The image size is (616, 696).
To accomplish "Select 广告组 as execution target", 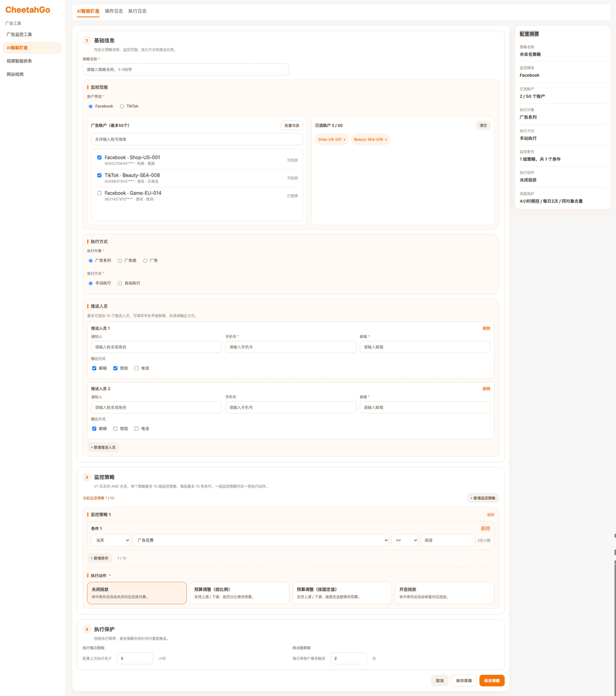I will pos(120,261).
